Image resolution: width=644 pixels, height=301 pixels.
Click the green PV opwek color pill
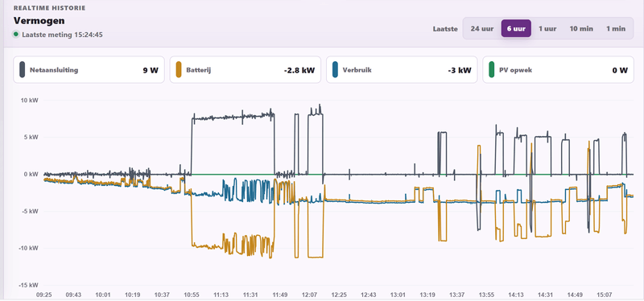[x=492, y=70]
